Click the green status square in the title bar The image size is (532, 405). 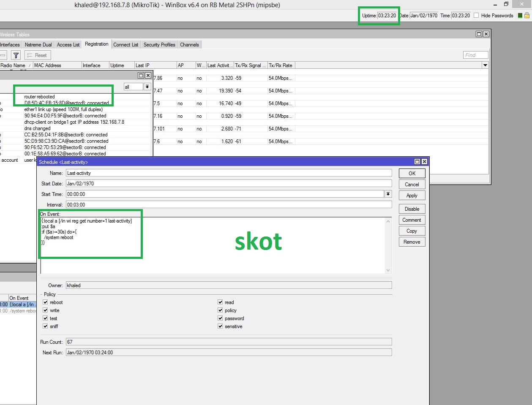pos(520,15)
